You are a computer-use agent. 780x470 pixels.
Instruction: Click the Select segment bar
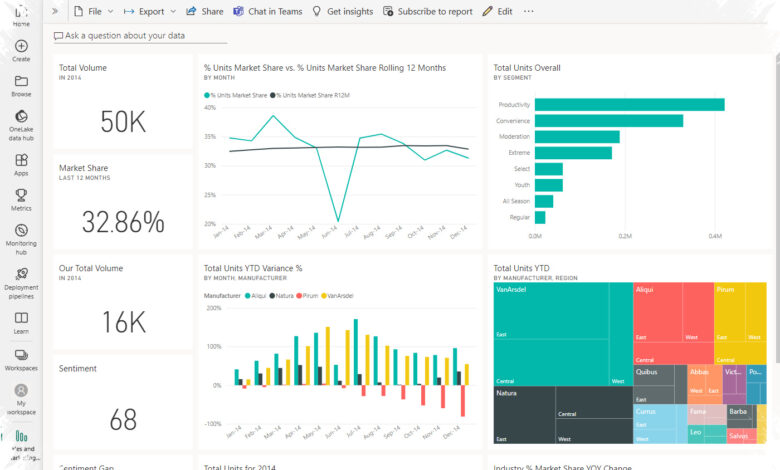[x=549, y=169]
